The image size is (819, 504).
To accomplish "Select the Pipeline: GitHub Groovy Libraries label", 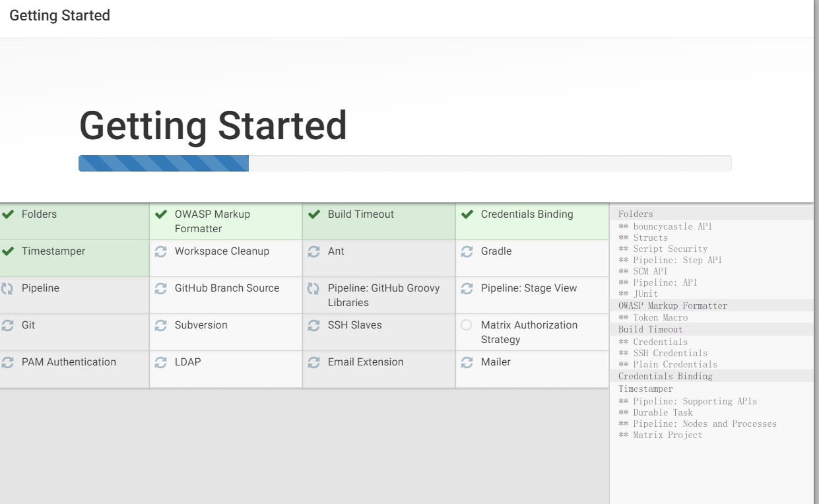I will pos(384,296).
